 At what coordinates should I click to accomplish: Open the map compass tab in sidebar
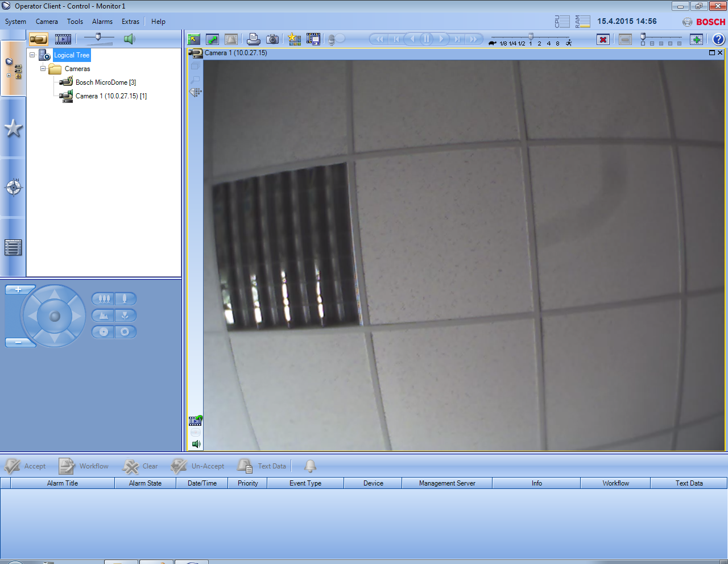[x=13, y=187]
